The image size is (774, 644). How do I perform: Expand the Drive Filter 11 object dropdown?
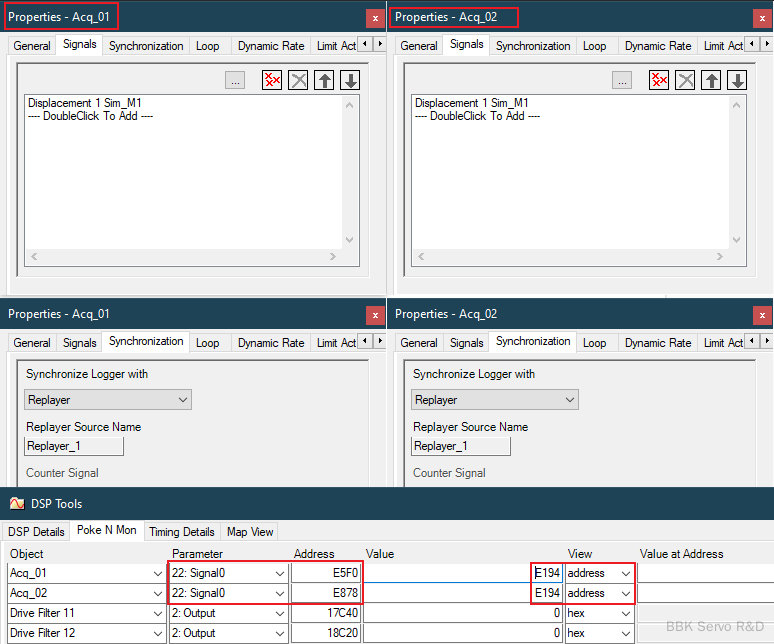pos(158,613)
